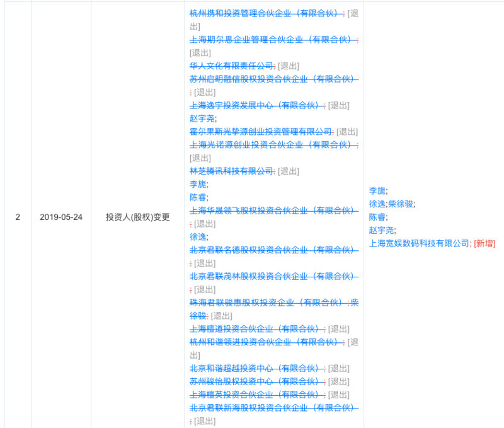Screen dimensions: 504x428
Task: Click 陈睿 in the before-change column
Action: (x=198, y=197)
